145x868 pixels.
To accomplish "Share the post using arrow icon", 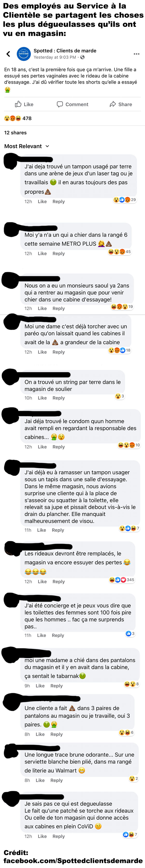I will pos(121,104).
